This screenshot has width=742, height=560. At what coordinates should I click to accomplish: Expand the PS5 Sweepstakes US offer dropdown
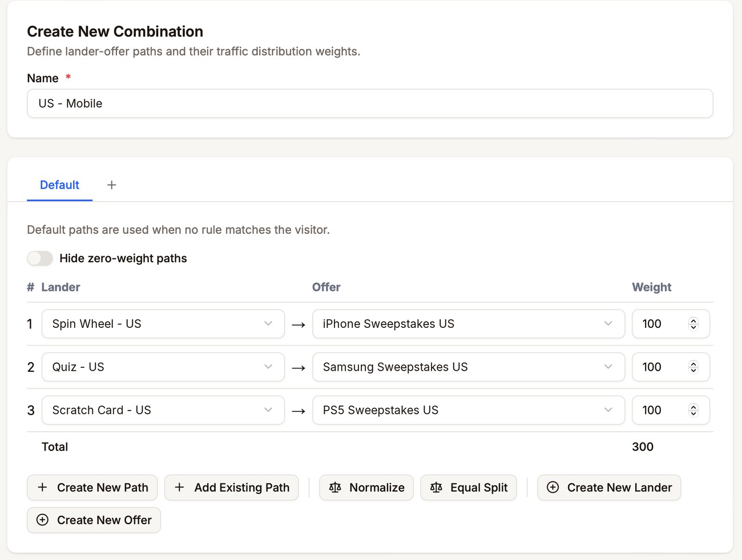469,411
